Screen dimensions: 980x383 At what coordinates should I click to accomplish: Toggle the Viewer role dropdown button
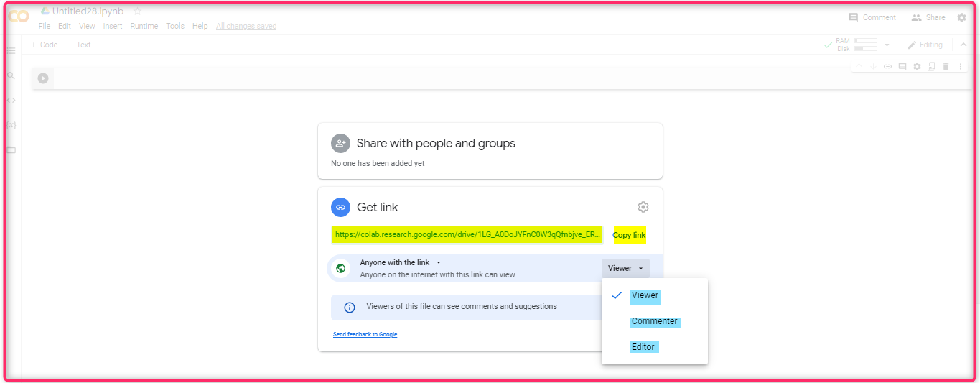tap(625, 268)
